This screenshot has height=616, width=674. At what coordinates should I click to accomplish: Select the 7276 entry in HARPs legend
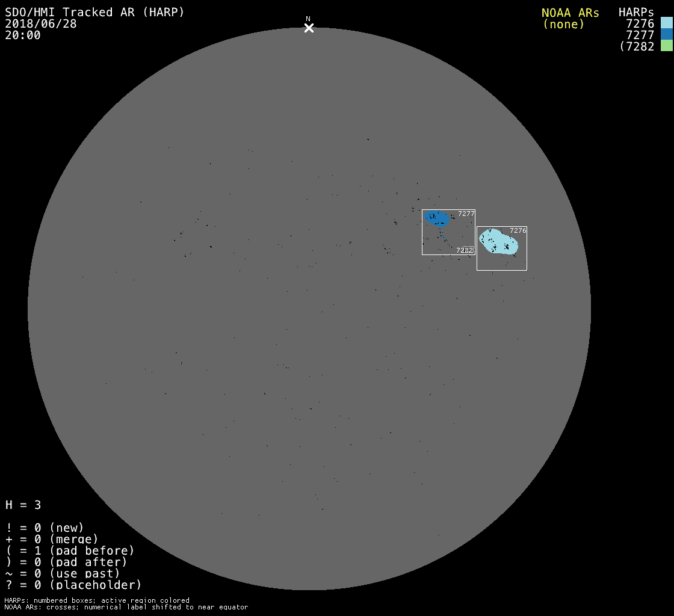click(640, 23)
